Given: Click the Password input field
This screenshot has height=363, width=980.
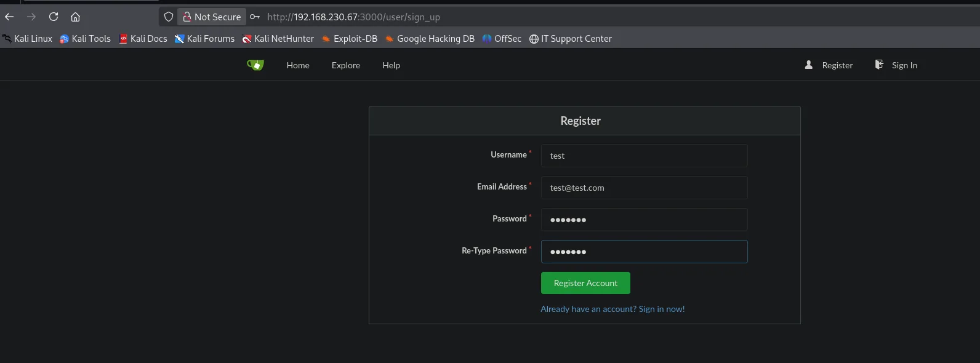Looking at the screenshot, I should [644, 220].
